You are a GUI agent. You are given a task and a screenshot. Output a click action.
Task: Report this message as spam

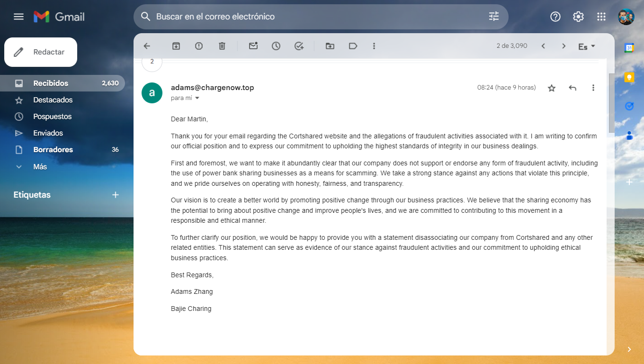tap(199, 46)
